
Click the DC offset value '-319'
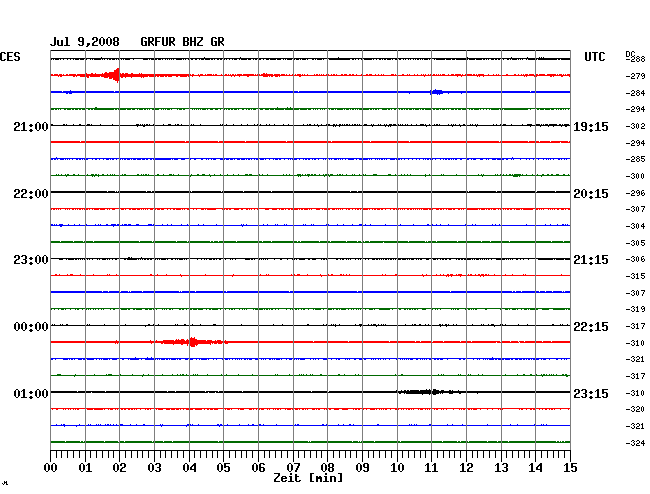click(x=636, y=309)
